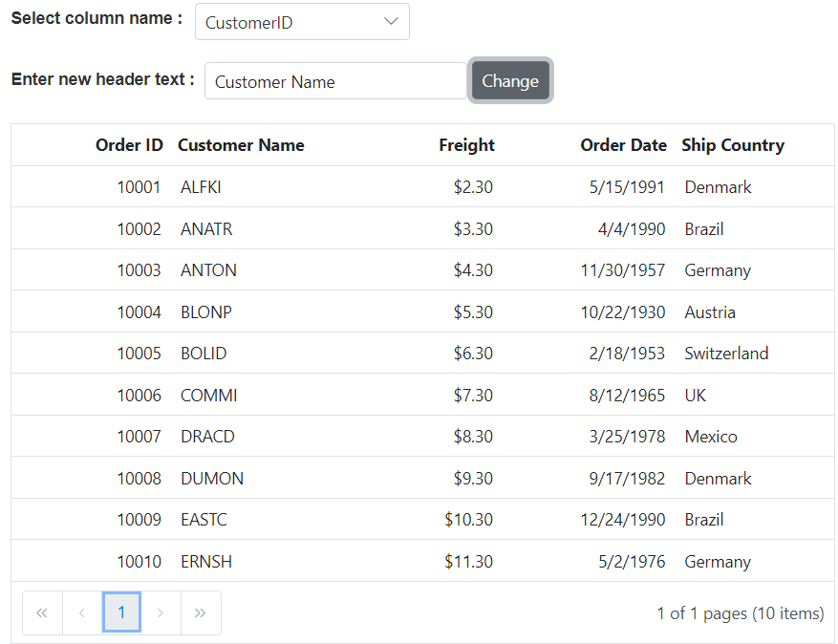Click freight value $5.30
This screenshot has height=644, width=838.
pos(473,311)
